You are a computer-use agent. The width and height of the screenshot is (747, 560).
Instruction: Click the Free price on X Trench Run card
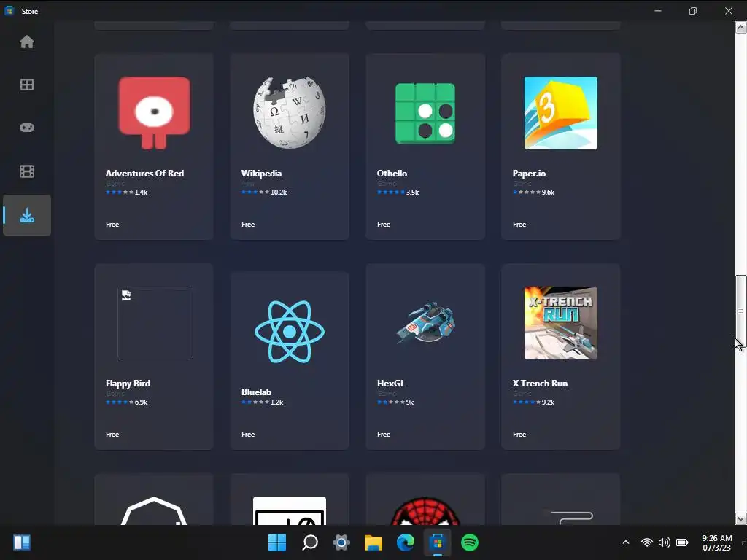[x=519, y=435]
